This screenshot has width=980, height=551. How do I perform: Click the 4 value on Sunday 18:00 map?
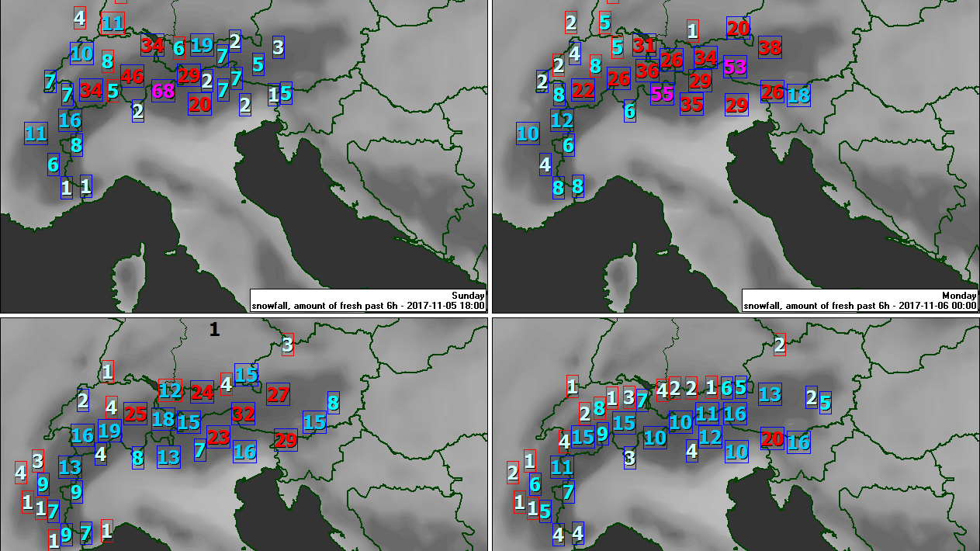pyautogui.click(x=79, y=17)
